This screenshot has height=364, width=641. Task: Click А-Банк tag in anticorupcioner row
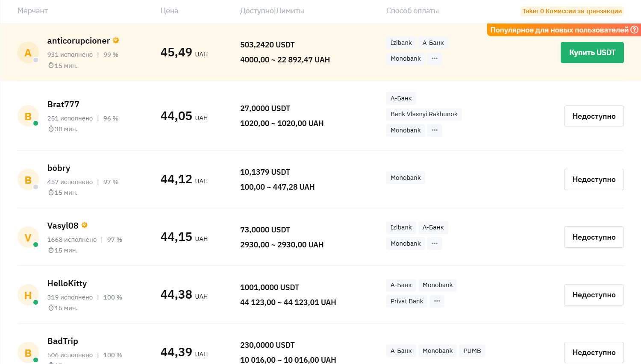coord(433,43)
